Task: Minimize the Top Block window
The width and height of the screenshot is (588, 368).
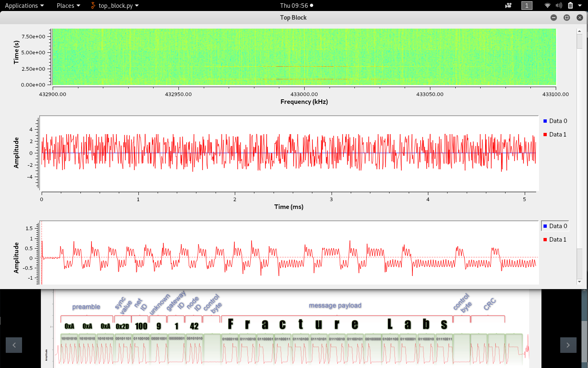Action: click(554, 18)
